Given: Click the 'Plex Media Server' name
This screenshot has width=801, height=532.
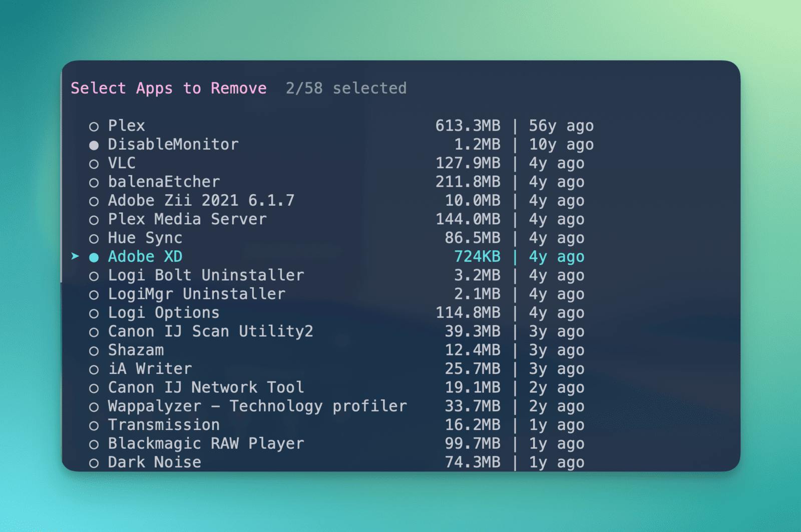Looking at the screenshot, I should (187, 219).
